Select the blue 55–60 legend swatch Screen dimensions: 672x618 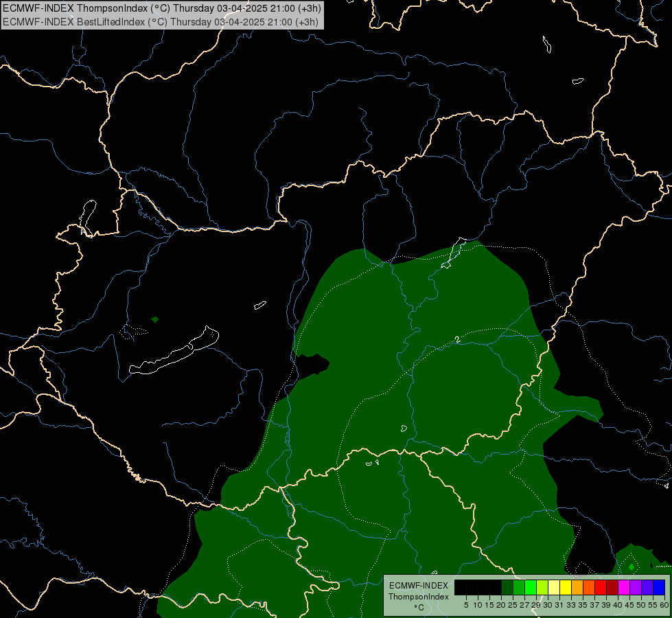(659, 587)
